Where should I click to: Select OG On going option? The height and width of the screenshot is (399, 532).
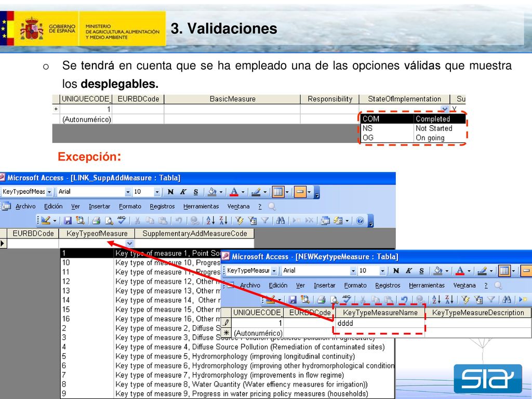(413, 138)
